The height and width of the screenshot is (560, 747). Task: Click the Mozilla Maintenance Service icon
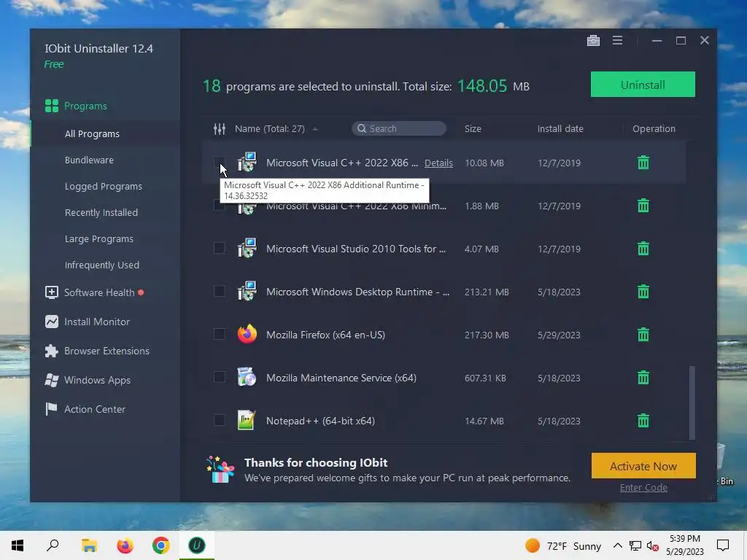coord(247,377)
